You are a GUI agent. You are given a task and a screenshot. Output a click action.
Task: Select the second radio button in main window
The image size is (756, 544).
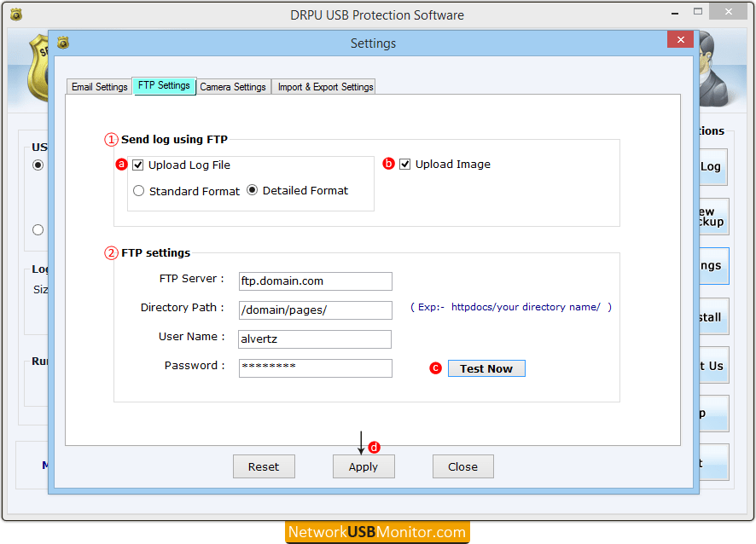point(38,230)
